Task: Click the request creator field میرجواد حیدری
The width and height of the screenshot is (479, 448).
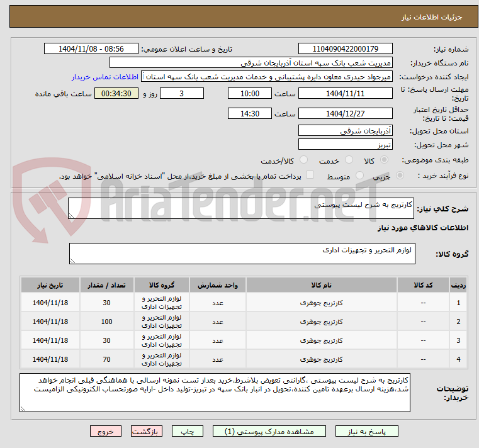Action: [x=267, y=77]
